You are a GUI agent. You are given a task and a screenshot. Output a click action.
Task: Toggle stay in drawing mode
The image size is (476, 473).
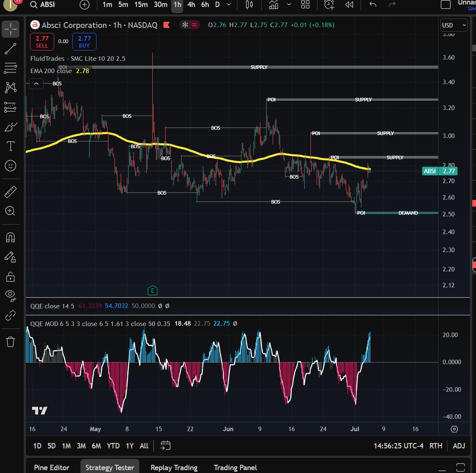pos(10,257)
